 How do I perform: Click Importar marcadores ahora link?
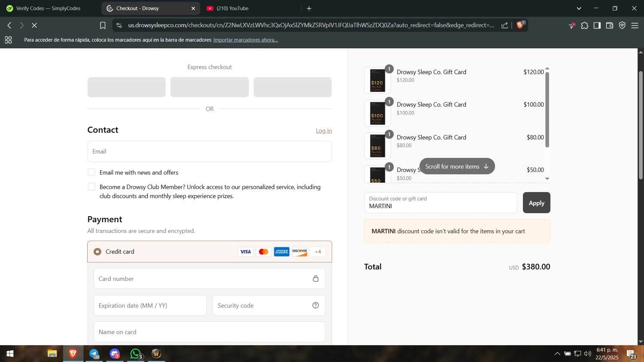pyautogui.click(x=246, y=40)
